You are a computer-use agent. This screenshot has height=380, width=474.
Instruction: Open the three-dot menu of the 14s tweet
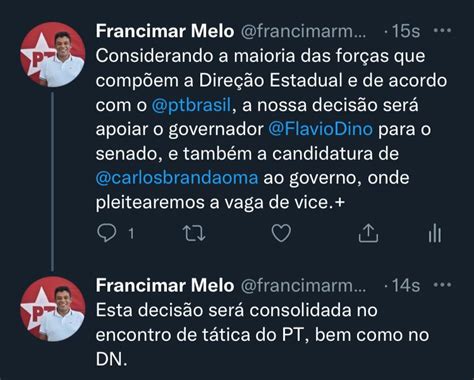click(442, 285)
